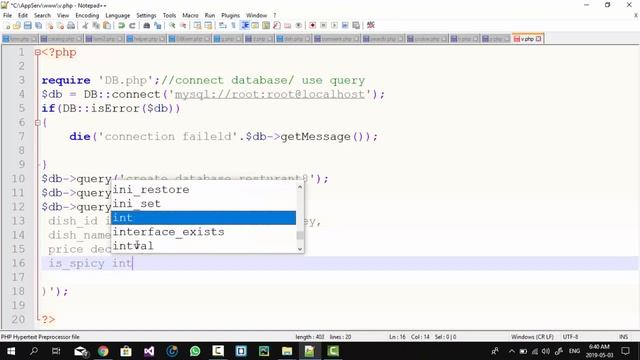Click the UTF-8 encoding status entry
Viewport: 640px width, 360px height.
point(570,337)
